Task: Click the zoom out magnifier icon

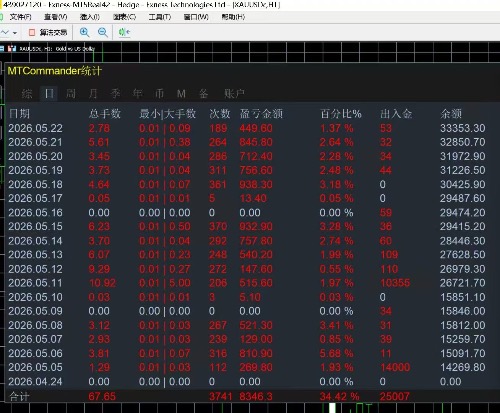Action: pyautogui.click(x=103, y=32)
